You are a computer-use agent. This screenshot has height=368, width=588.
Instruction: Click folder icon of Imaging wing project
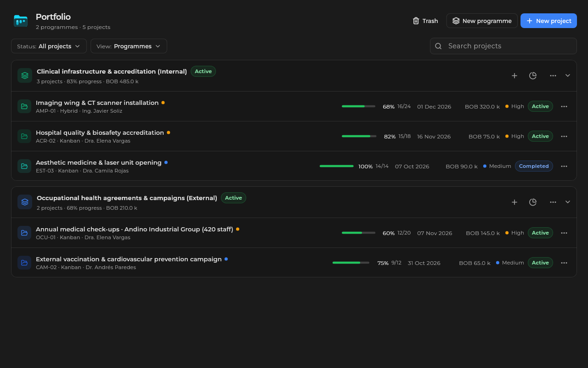[x=24, y=106]
